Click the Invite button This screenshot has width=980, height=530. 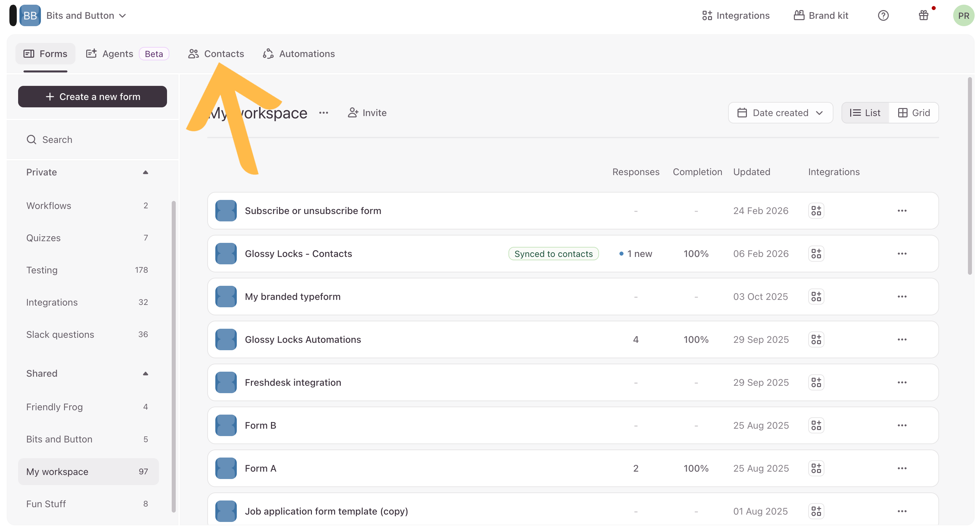[367, 113]
